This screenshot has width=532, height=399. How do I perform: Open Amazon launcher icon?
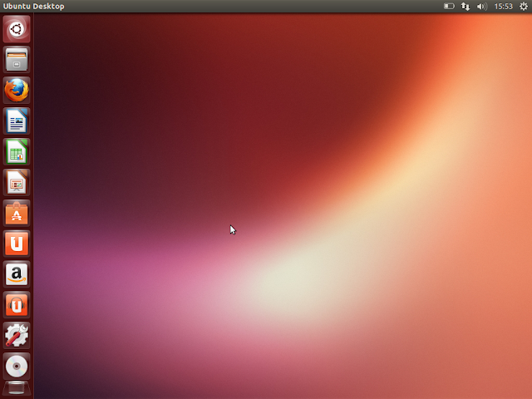[x=17, y=274]
